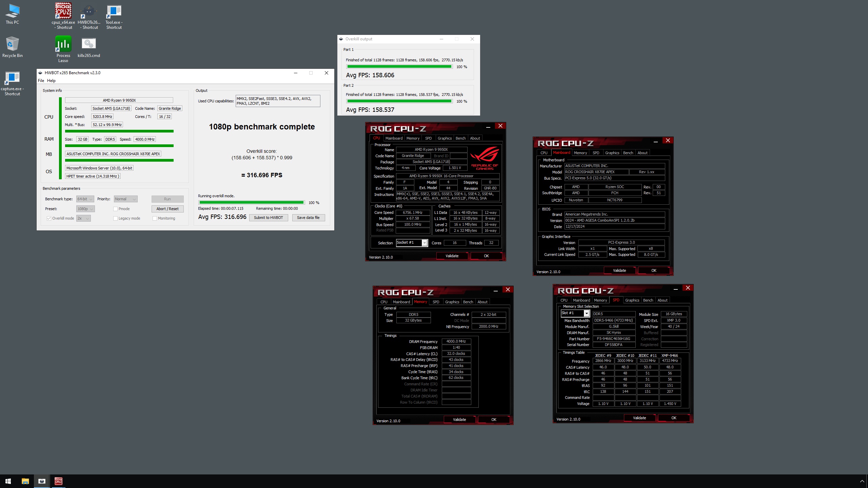Open Windows Start menu
868x488 pixels.
(8, 481)
